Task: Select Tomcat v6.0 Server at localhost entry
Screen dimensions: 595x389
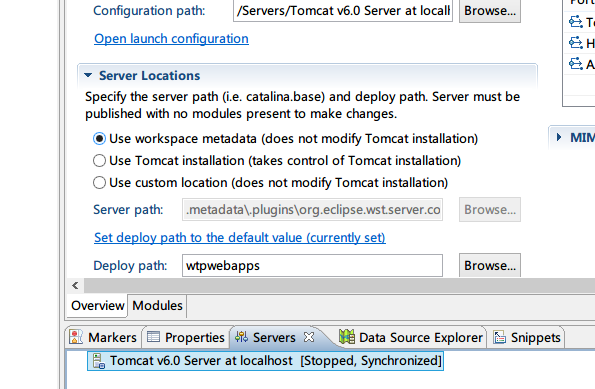Action: 265,361
